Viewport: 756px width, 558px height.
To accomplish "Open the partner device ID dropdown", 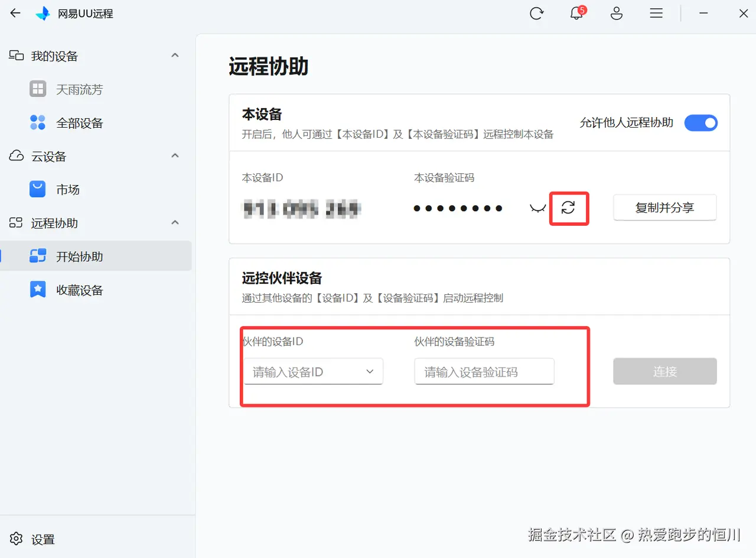I will (x=370, y=371).
